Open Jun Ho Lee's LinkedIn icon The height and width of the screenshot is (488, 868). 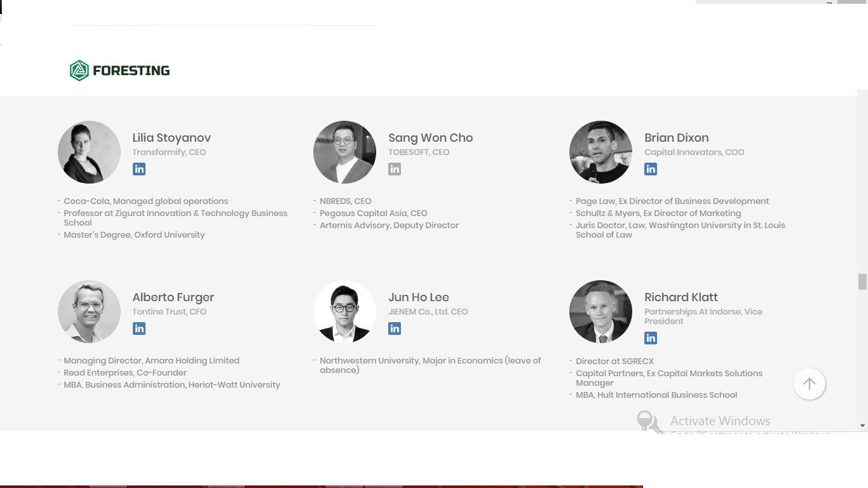coord(395,329)
